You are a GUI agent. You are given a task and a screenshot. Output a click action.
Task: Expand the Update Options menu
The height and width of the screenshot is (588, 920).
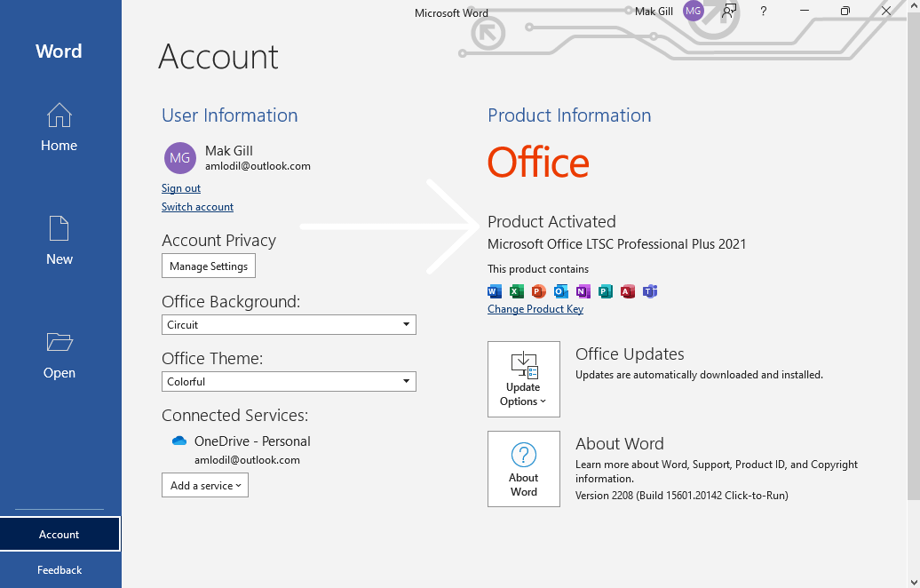tap(523, 379)
